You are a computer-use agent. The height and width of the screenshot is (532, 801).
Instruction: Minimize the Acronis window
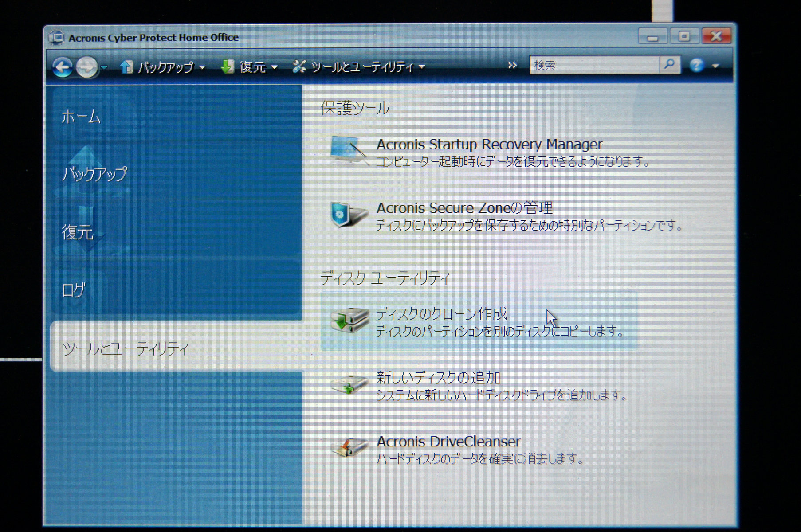[x=652, y=36]
